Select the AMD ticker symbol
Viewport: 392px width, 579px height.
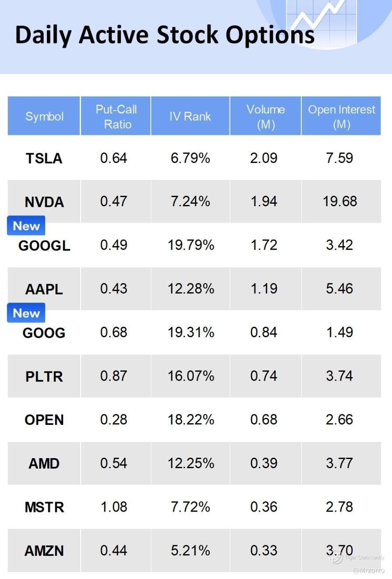pyautogui.click(x=44, y=463)
